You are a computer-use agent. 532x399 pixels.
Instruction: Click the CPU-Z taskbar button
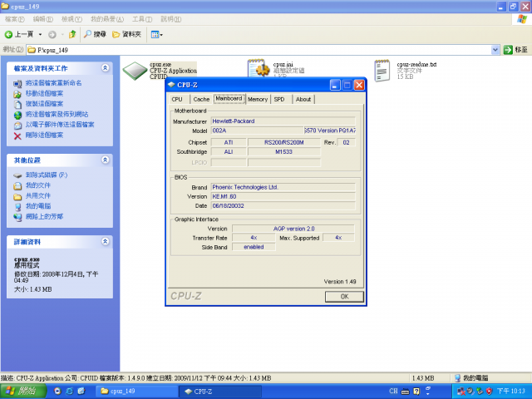click(220, 392)
